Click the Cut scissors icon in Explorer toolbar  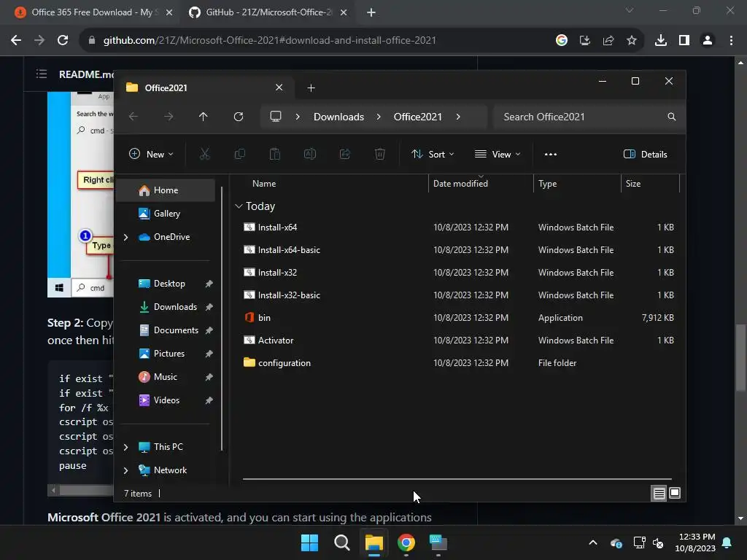pos(204,154)
